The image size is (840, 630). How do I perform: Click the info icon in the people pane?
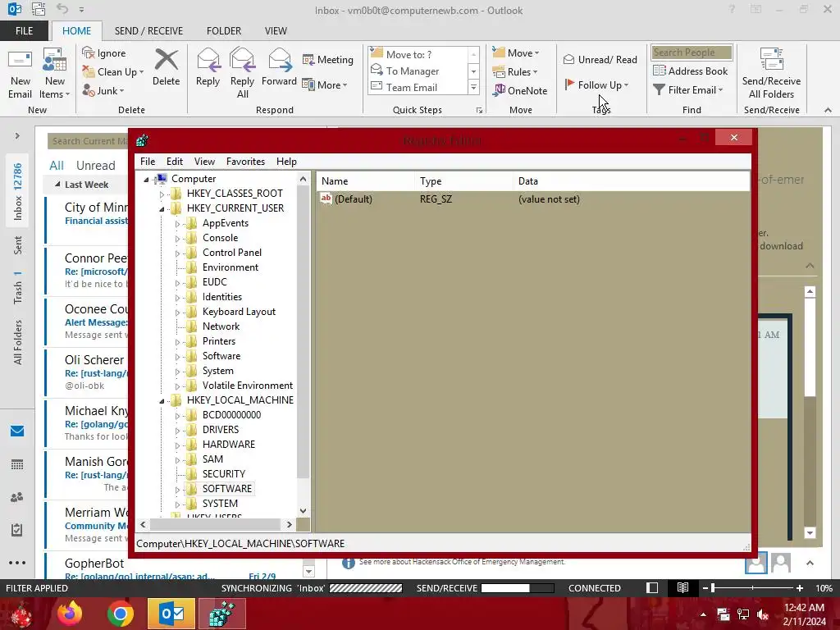tap(348, 563)
